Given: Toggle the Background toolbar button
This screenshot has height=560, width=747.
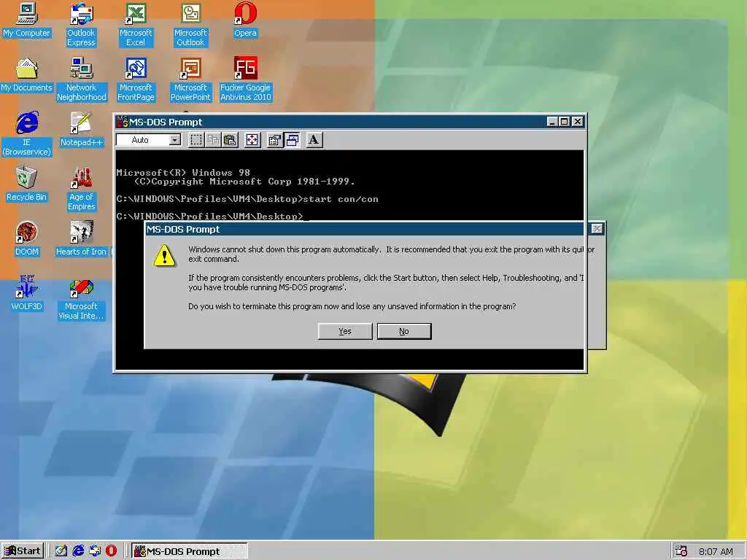Looking at the screenshot, I should [x=292, y=140].
